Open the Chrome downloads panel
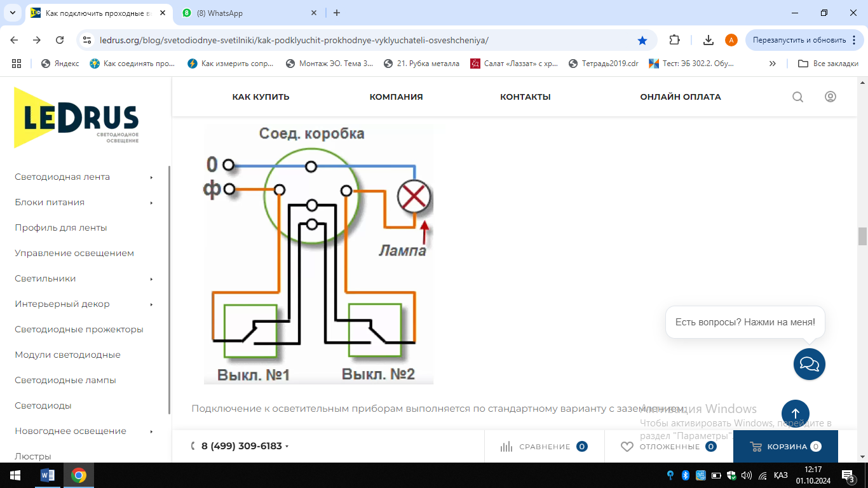The width and height of the screenshot is (868, 488). click(709, 40)
